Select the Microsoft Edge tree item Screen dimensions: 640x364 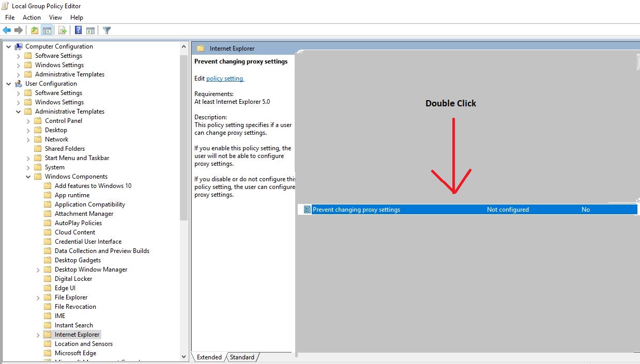pos(75,353)
